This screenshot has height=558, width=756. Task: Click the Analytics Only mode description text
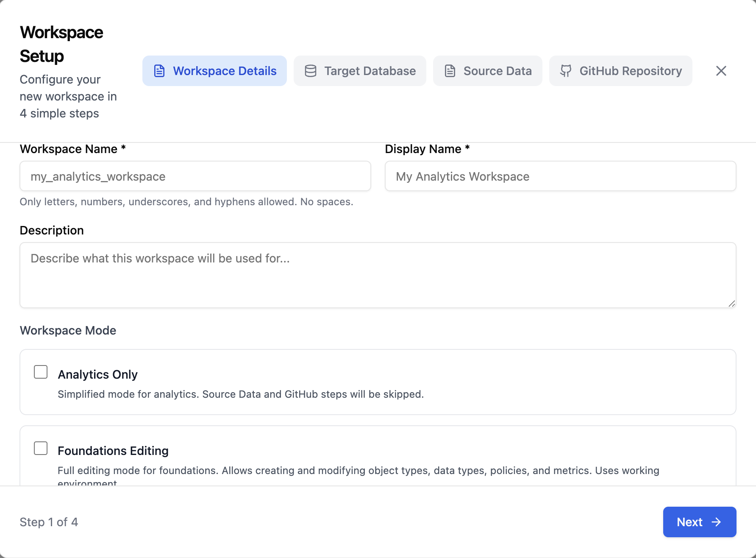(240, 394)
